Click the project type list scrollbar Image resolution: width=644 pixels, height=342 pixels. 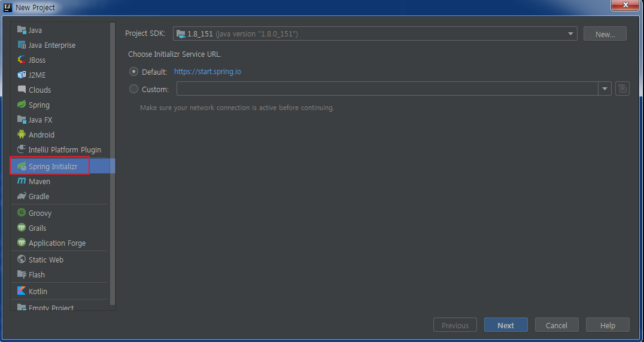(x=113, y=164)
